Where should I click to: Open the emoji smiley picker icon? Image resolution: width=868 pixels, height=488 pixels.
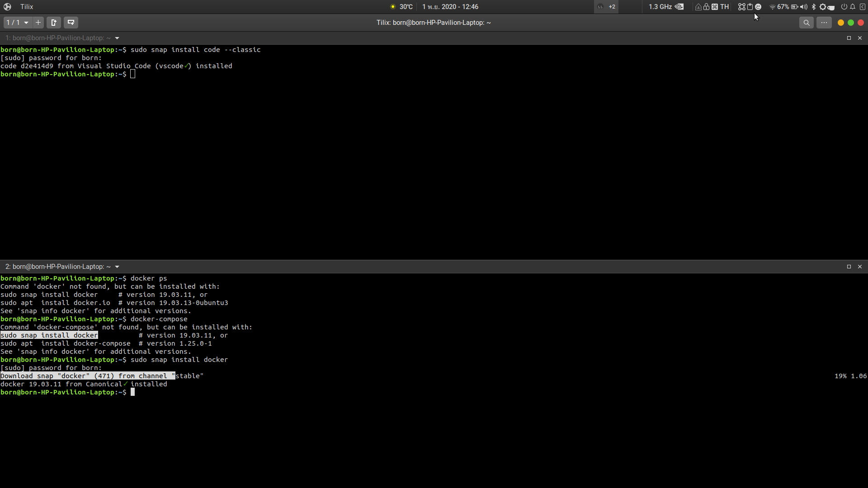pyautogui.click(x=758, y=7)
